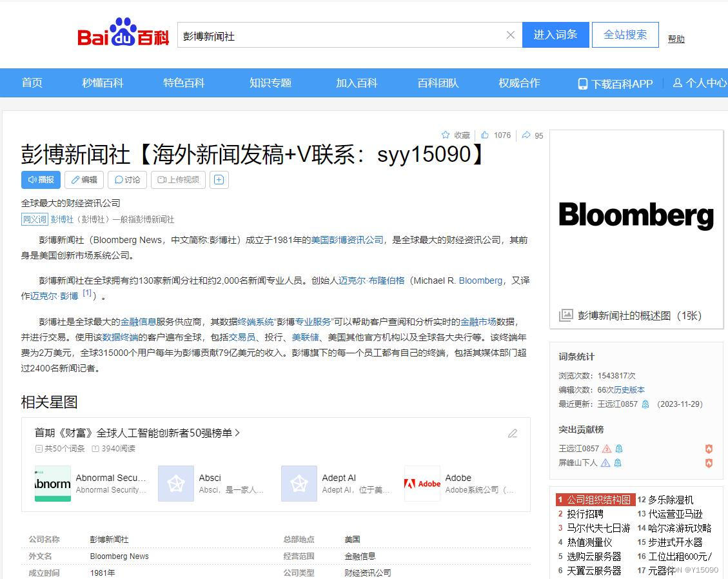Click the user icon in 个人中心
The height and width of the screenshot is (579, 728).
tap(678, 83)
